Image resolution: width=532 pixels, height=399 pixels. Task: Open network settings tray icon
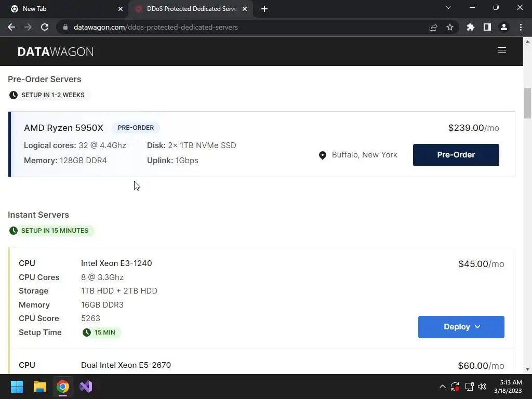tap(469, 387)
